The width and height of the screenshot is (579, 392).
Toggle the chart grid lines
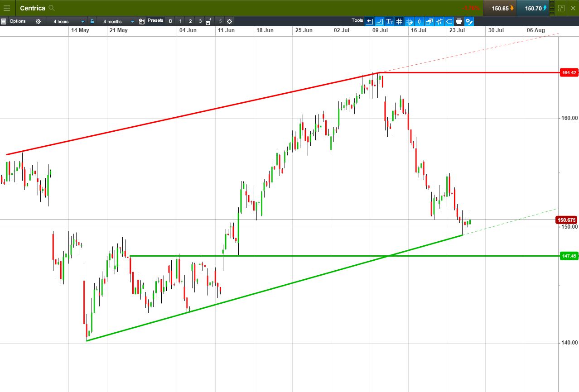[399, 21]
